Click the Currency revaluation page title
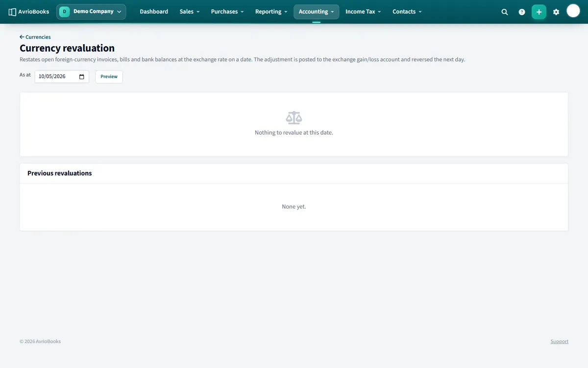 click(67, 48)
